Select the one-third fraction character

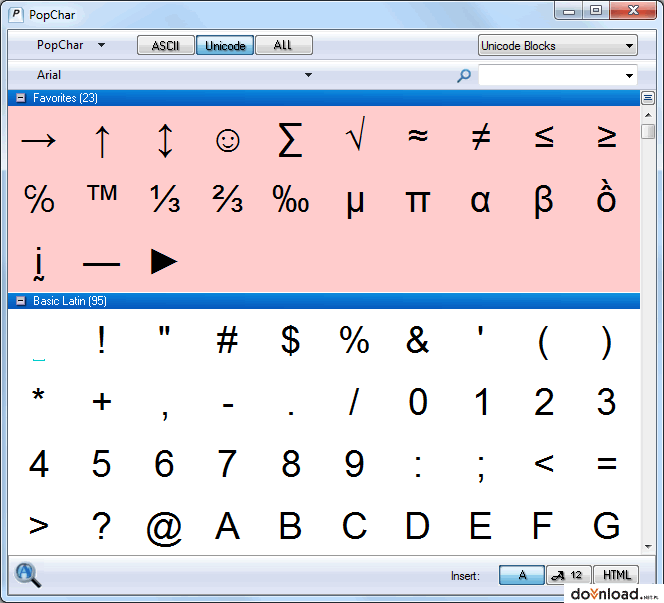point(165,198)
